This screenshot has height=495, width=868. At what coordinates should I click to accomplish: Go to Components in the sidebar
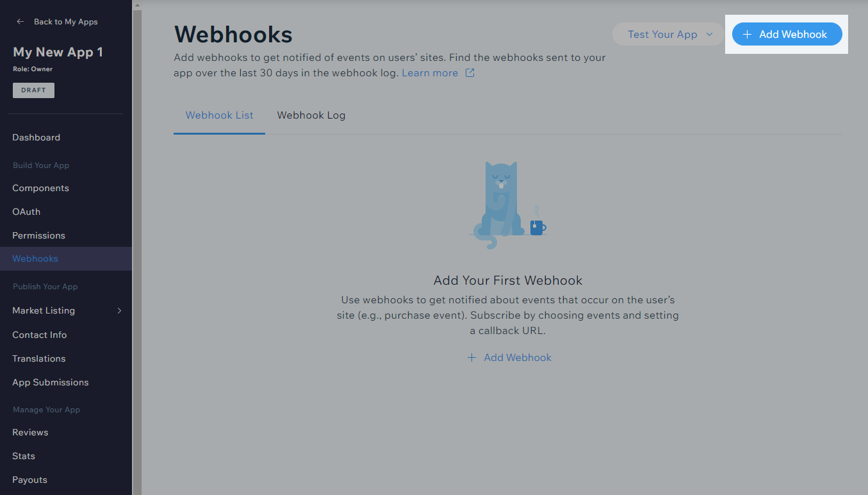[40, 188]
